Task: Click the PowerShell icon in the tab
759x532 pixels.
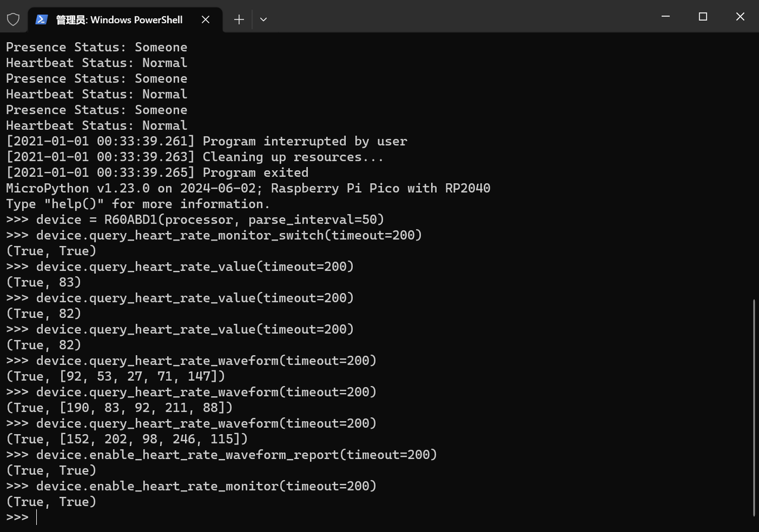Action: pos(42,20)
